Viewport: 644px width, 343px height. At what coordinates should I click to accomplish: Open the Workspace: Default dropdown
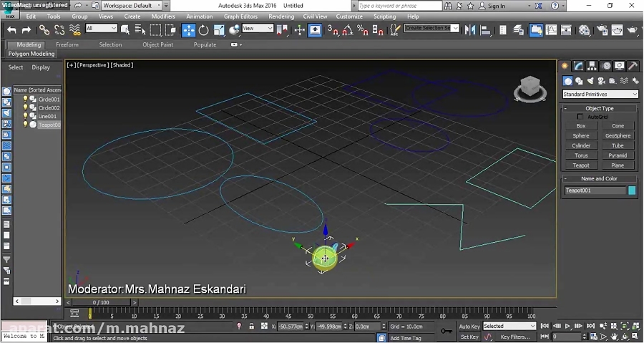pos(132,6)
